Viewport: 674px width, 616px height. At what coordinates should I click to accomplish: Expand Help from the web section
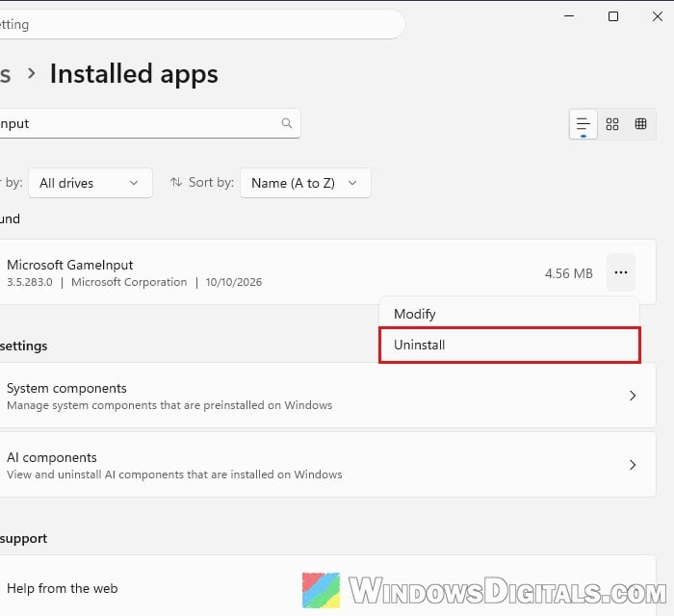[326, 587]
